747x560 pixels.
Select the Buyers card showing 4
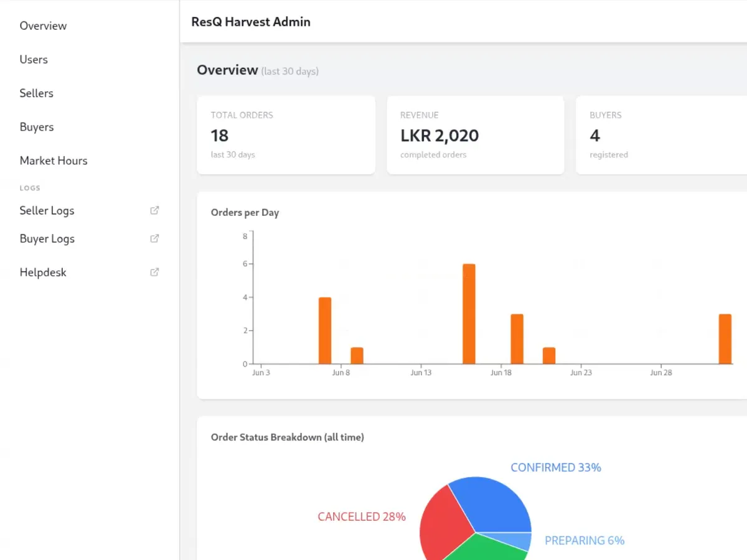point(661,135)
